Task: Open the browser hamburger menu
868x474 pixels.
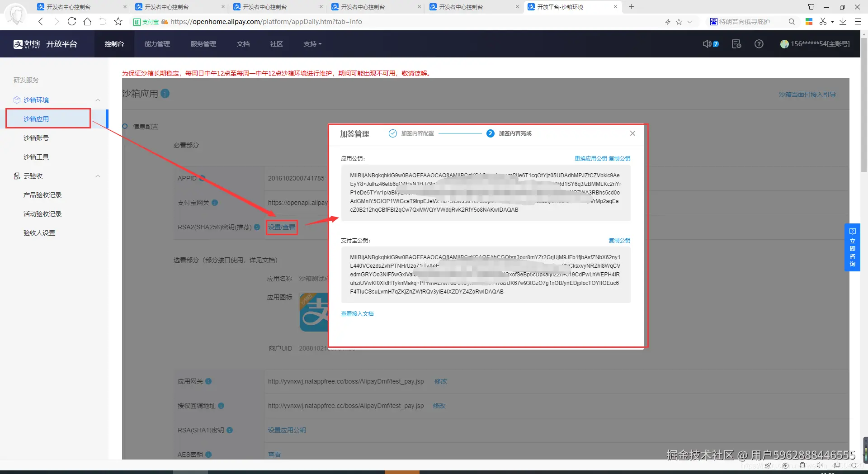Action: pyautogui.click(x=858, y=21)
